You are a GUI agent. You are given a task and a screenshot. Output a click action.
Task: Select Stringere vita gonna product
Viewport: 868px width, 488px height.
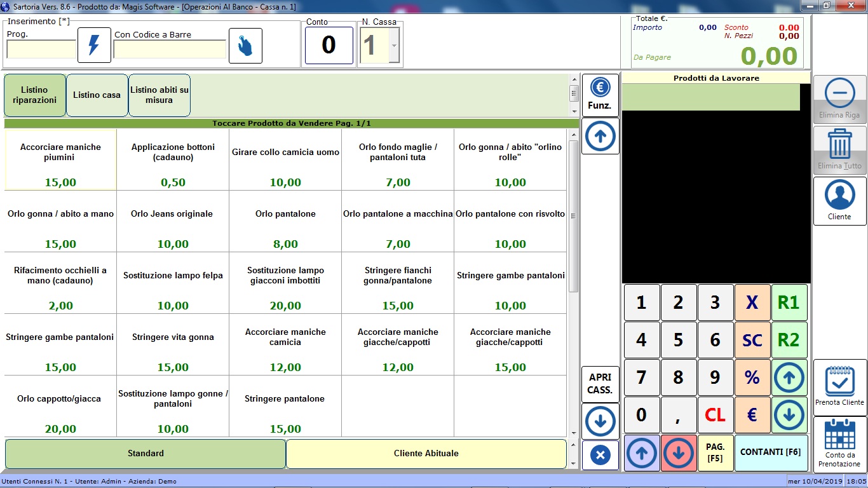coord(173,345)
